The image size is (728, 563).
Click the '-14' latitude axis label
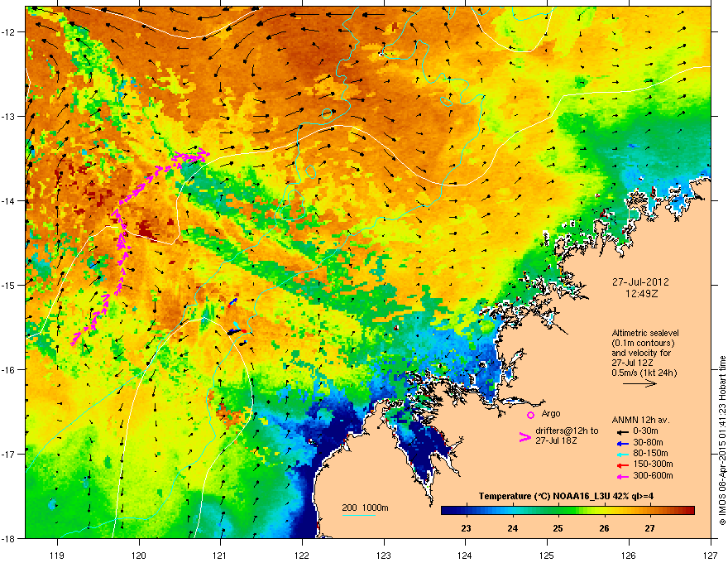[8, 200]
